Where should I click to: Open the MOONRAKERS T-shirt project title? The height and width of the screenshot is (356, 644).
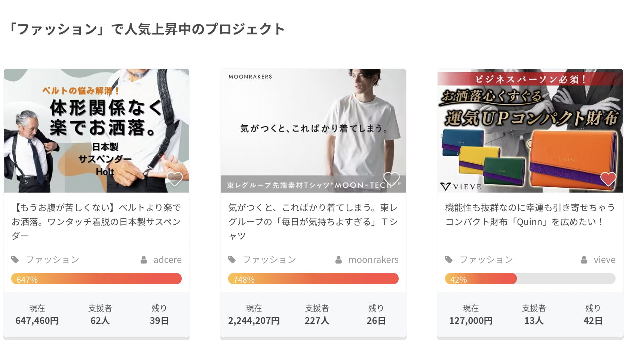(313, 221)
